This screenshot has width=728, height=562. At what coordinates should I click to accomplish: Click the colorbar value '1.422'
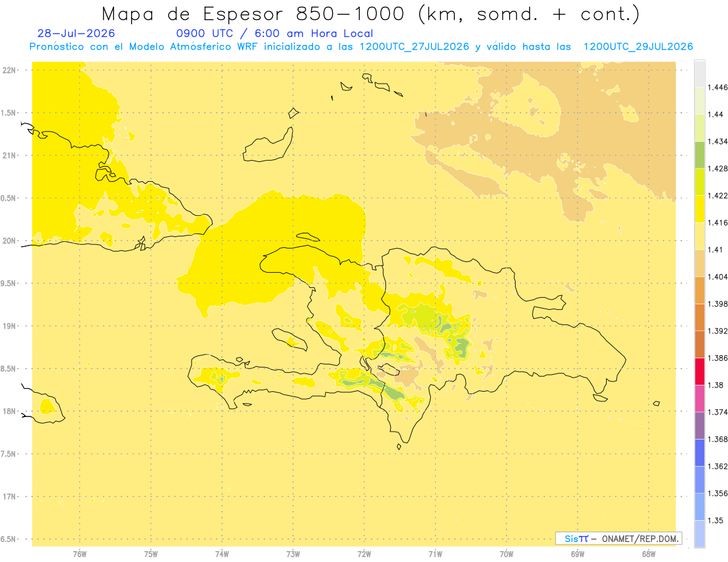[x=718, y=196]
